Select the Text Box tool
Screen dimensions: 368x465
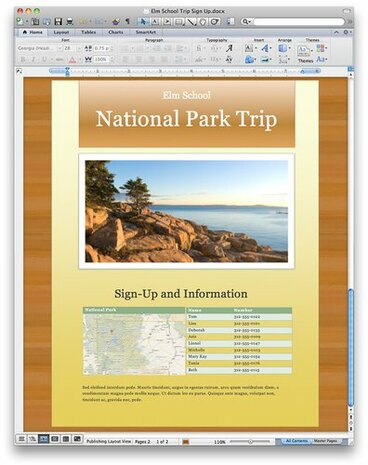pos(155,22)
